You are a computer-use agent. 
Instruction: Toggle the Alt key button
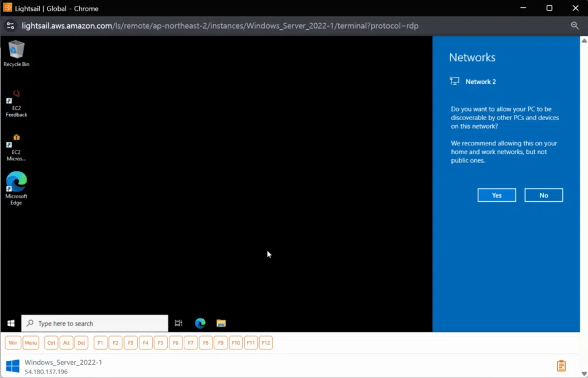pyautogui.click(x=67, y=343)
